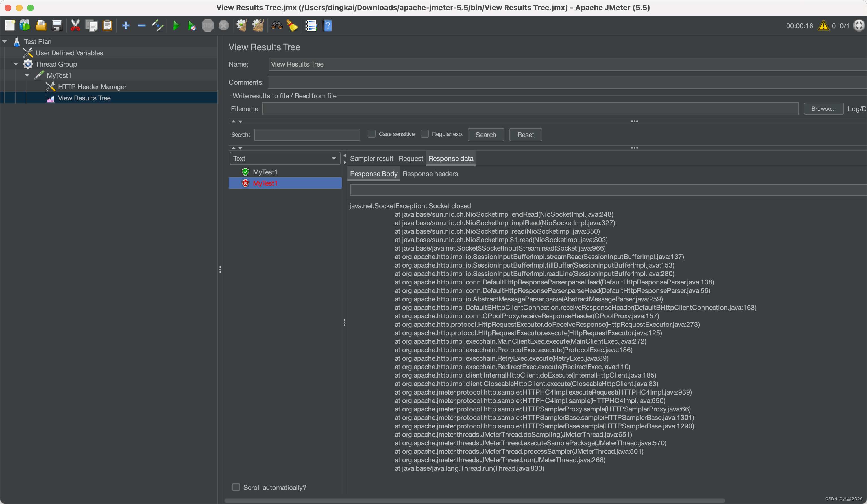Click the blue Help question icon

click(327, 25)
